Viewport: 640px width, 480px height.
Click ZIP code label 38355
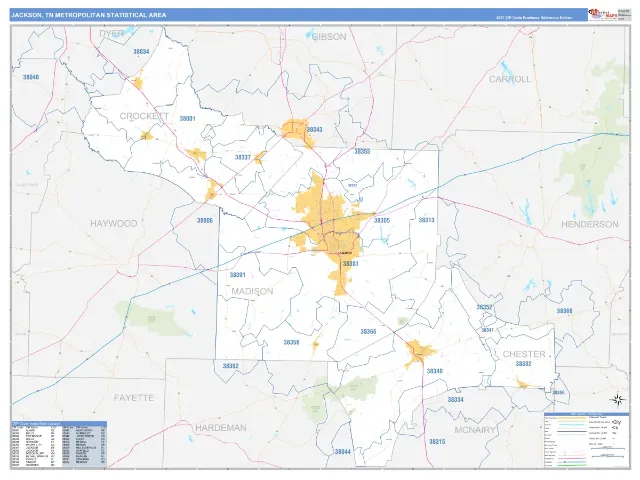click(362, 151)
